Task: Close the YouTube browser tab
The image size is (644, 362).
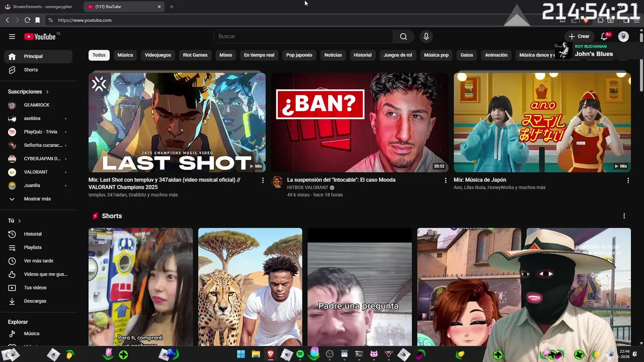Action: [159, 7]
